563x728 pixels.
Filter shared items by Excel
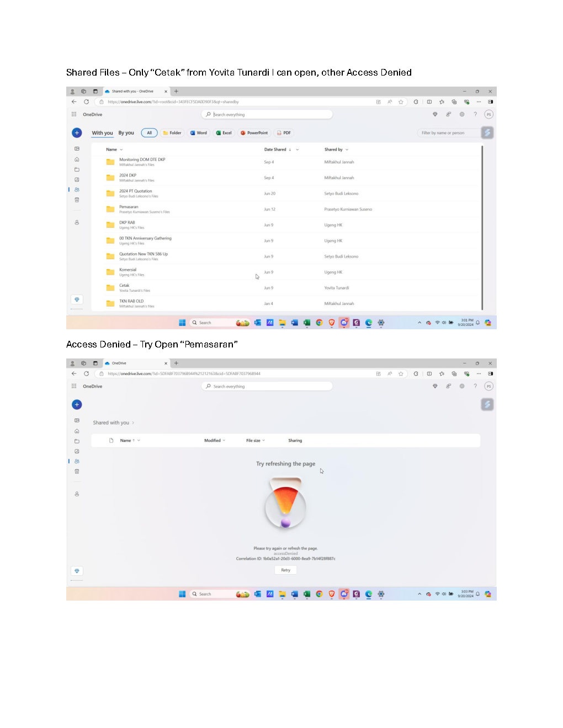(x=224, y=133)
